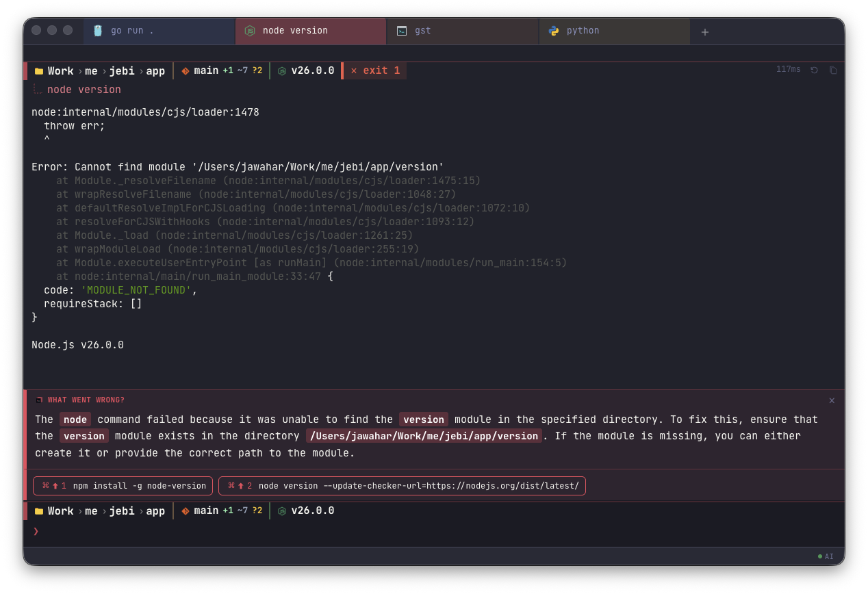Click the highlighted path in explanation

coord(424,436)
